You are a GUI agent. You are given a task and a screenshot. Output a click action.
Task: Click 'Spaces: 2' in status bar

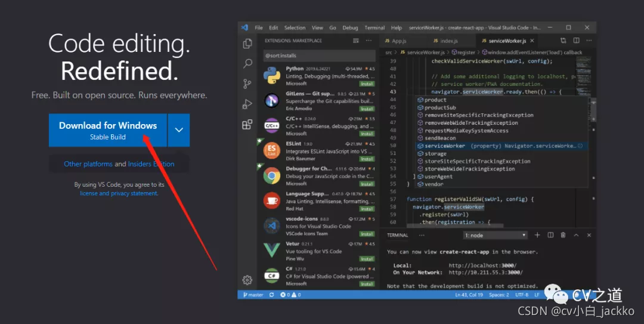coord(499,295)
